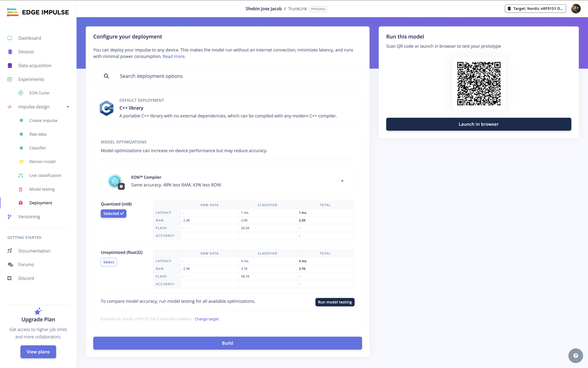Screen dimensions: 588x368
Task: Click Launch in browser
Action: click(478, 124)
